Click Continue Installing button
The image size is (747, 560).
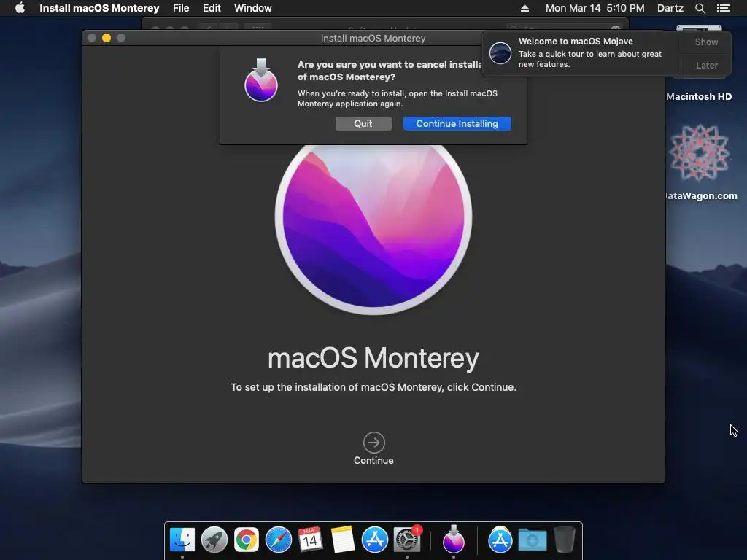click(x=457, y=123)
